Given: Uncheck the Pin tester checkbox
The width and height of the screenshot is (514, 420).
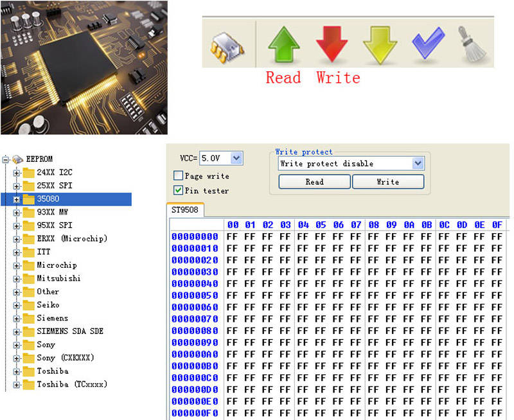Looking at the screenshot, I should pyautogui.click(x=179, y=190).
